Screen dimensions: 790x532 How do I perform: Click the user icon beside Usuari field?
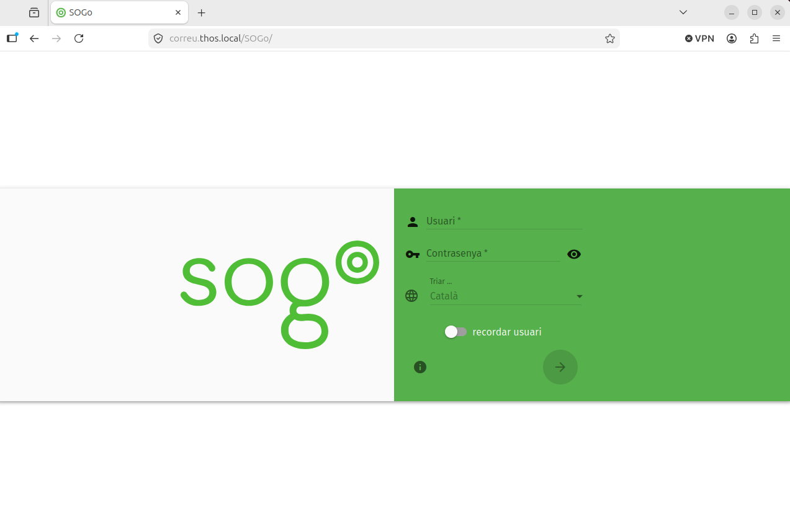pos(412,222)
